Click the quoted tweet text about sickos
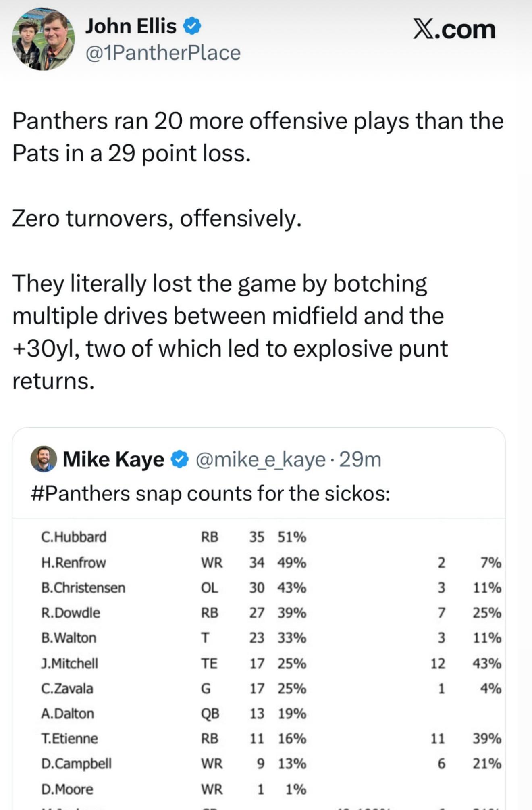This screenshot has height=810, width=532. 210,494
